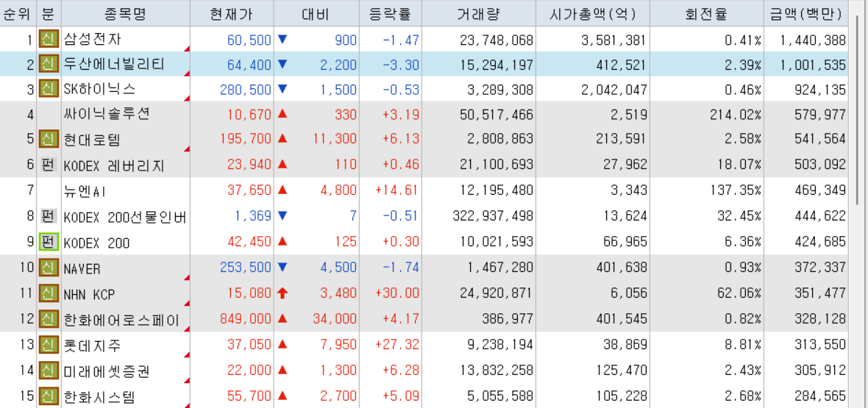This screenshot has height=408, width=868.
Task: Click the 신 badge beside NAVER
Action: click(x=49, y=268)
